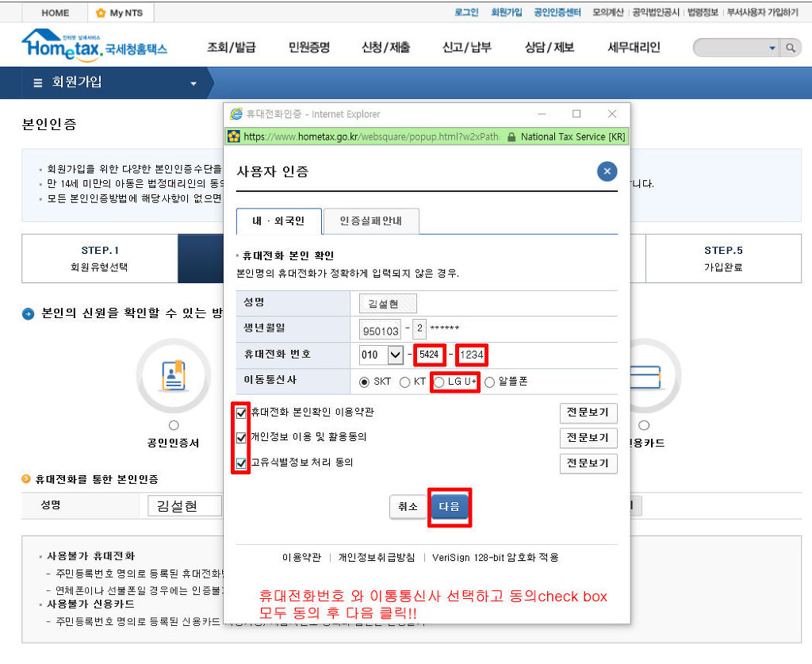The image size is (812, 664).
Task: Open 개인정보취급방침 footer link
Action: (x=377, y=558)
